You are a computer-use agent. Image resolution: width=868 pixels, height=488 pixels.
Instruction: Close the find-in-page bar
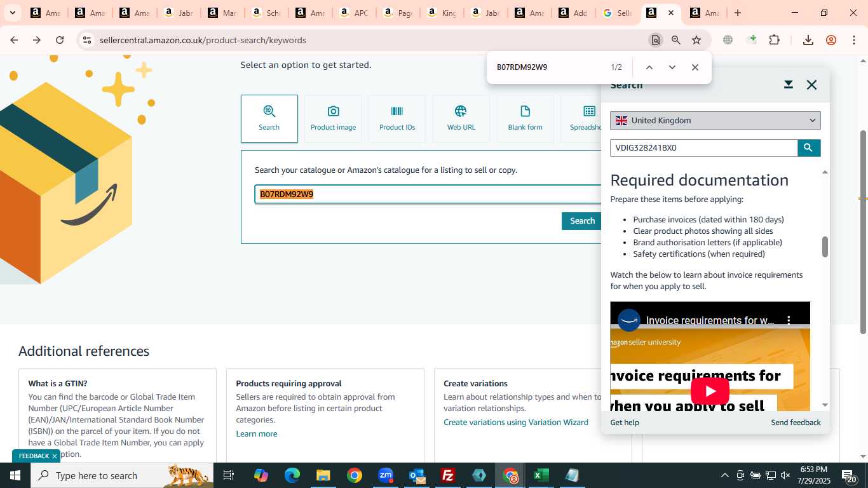(x=695, y=67)
